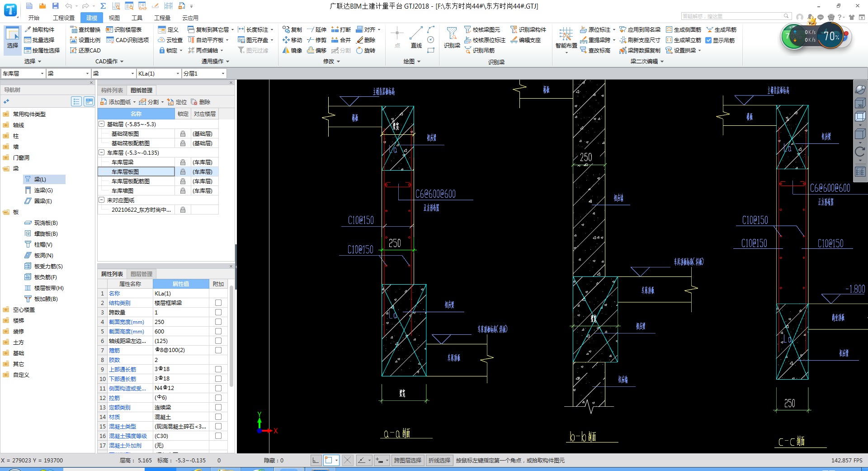Click the 拾取构件 pick component tool
This screenshot has width=868, height=471.
coord(39,29)
